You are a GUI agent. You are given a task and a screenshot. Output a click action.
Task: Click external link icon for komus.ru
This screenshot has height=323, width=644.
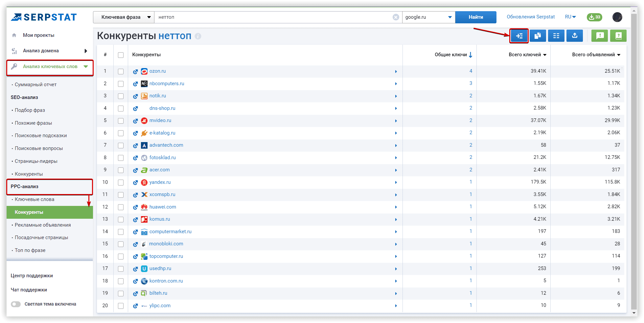tap(135, 219)
